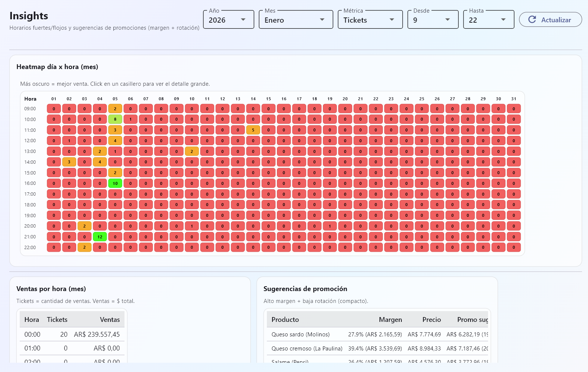The image size is (588, 372).
Task: Expand the Hasta hour dropdown
Action: click(x=488, y=20)
